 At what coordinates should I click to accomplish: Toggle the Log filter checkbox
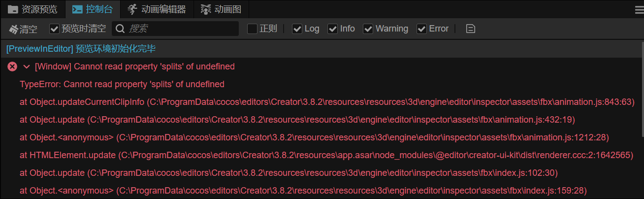pos(297,29)
